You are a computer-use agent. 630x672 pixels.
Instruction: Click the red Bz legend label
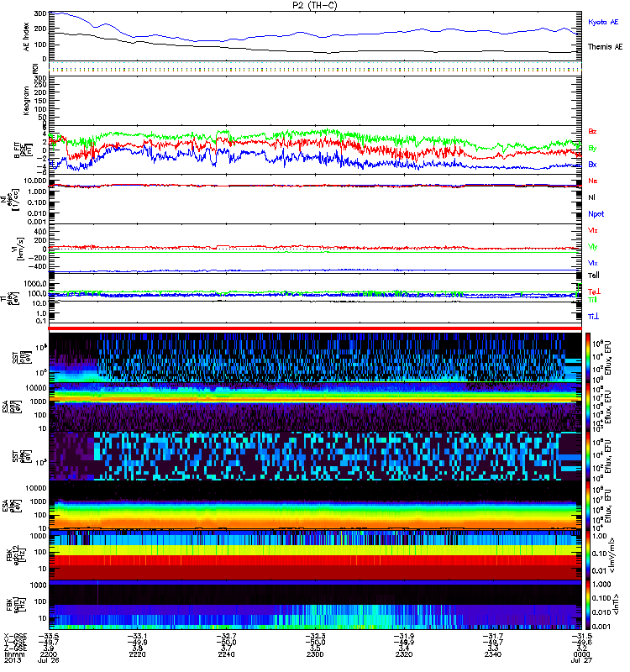tap(593, 131)
